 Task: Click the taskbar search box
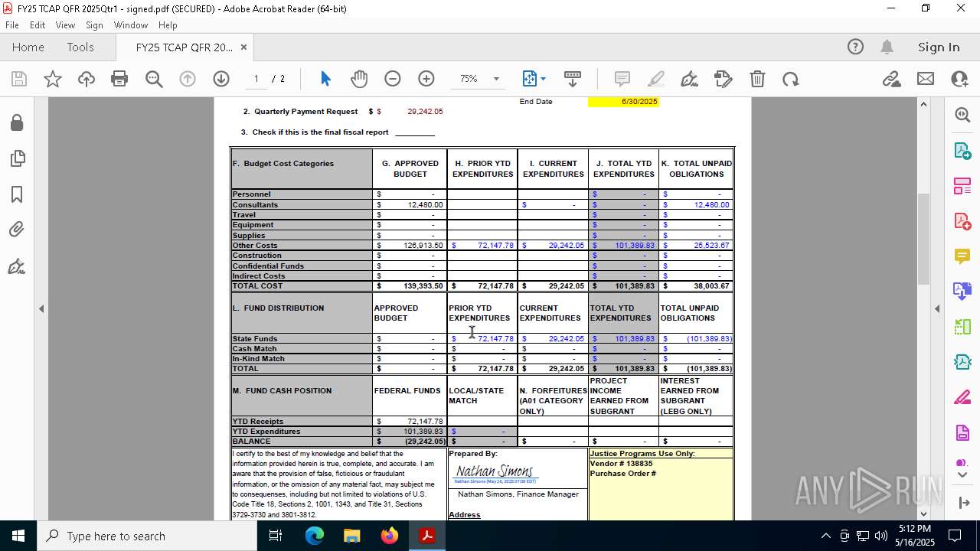(x=147, y=536)
